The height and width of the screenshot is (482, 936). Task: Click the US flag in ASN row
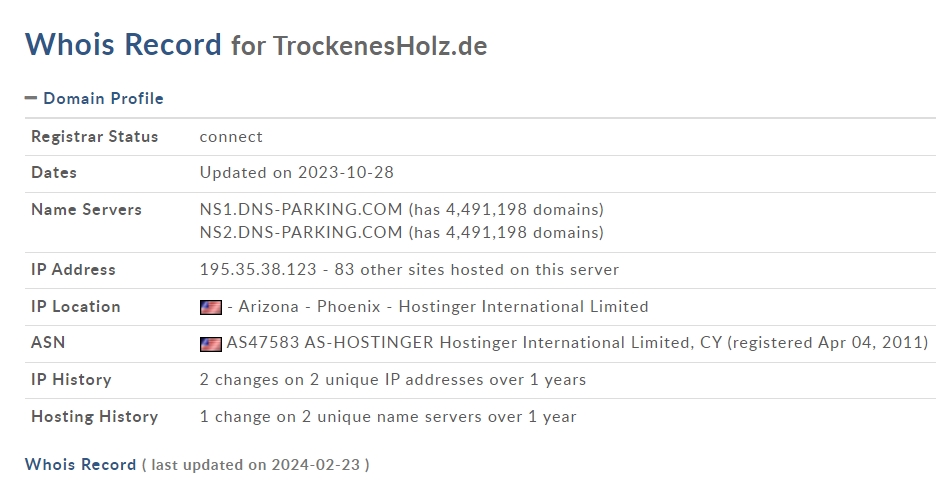211,344
